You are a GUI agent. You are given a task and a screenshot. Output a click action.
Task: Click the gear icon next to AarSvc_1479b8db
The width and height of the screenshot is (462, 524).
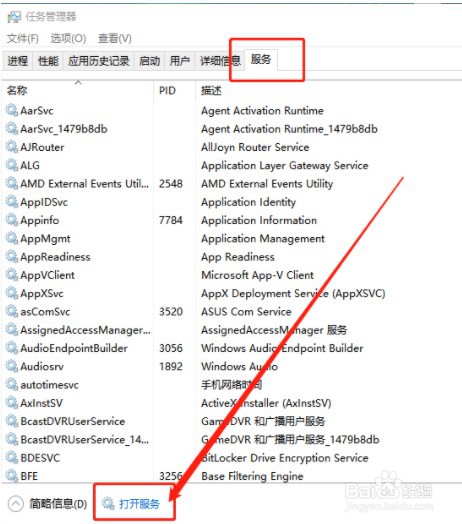(x=12, y=128)
